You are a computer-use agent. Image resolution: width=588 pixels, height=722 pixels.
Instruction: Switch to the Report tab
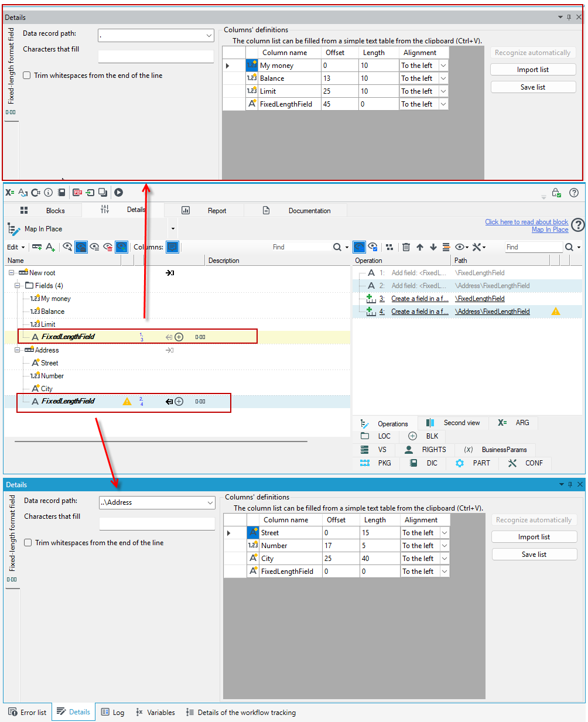coord(204,210)
